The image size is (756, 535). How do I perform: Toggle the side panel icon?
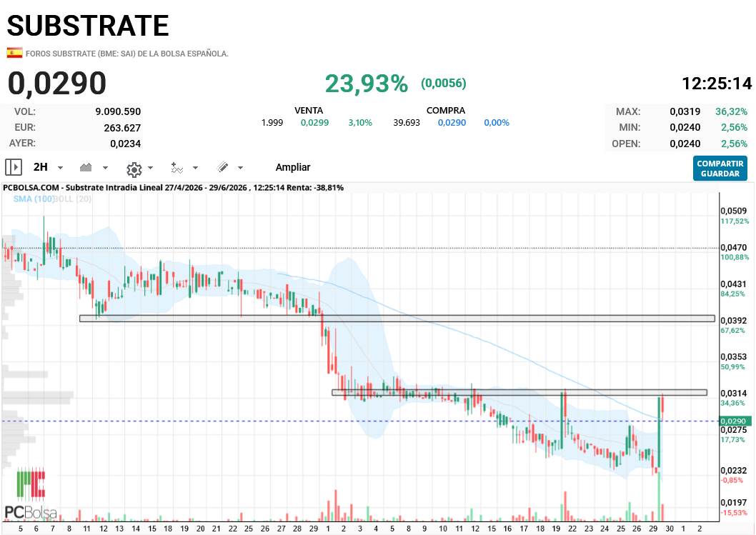point(14,167)
